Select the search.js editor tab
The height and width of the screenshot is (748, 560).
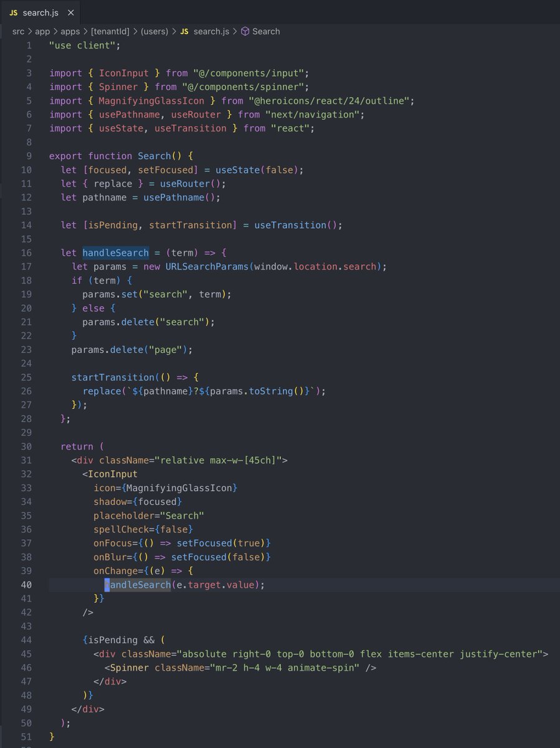[40, 12]
